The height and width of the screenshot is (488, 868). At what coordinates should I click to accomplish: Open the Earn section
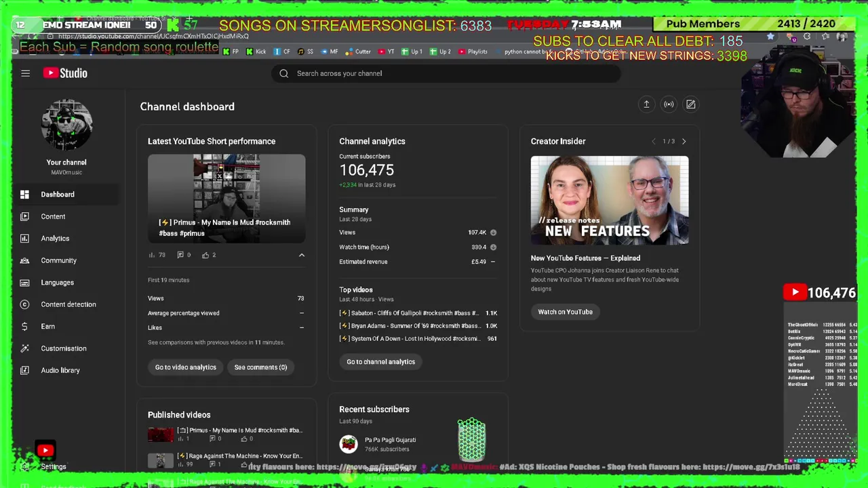pos(66,327)
